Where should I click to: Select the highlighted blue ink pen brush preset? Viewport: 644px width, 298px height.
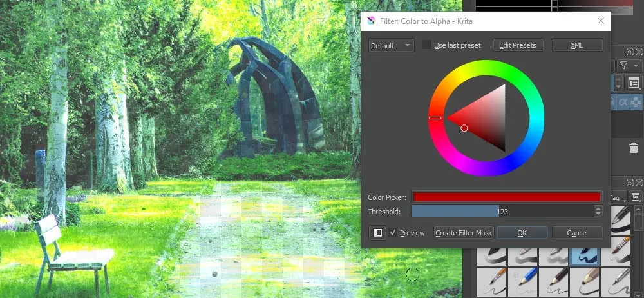pyautogui.click(x=585, y=256)
